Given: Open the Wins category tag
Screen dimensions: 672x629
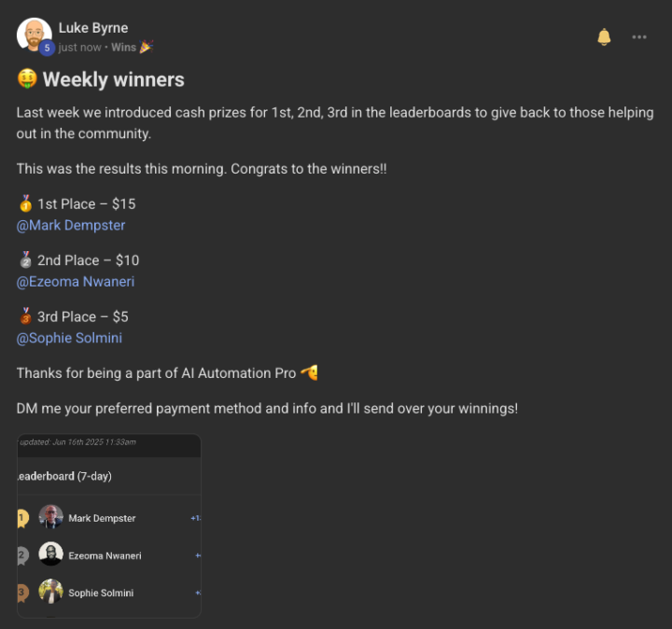Looking at the screenshot, I should pos(123,47).
